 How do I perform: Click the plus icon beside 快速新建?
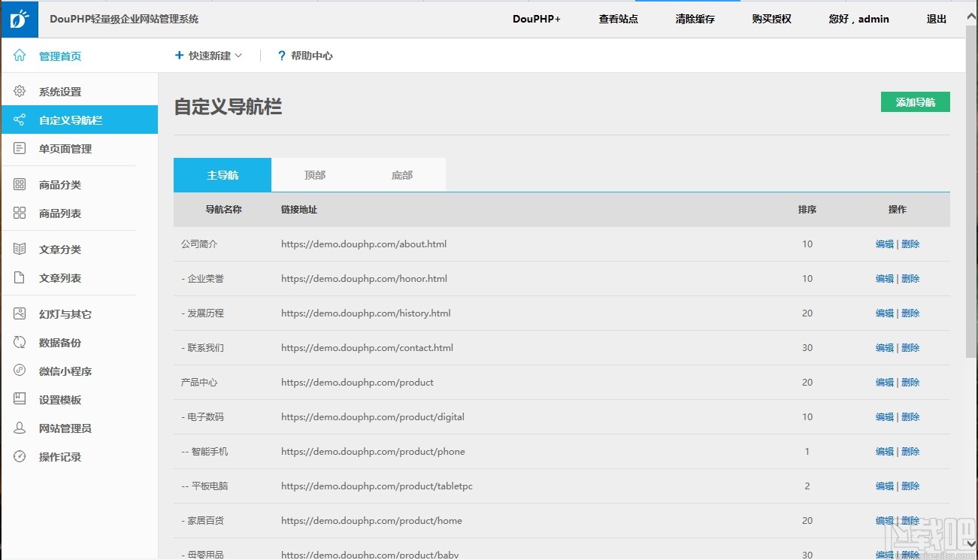coord(179,56)
